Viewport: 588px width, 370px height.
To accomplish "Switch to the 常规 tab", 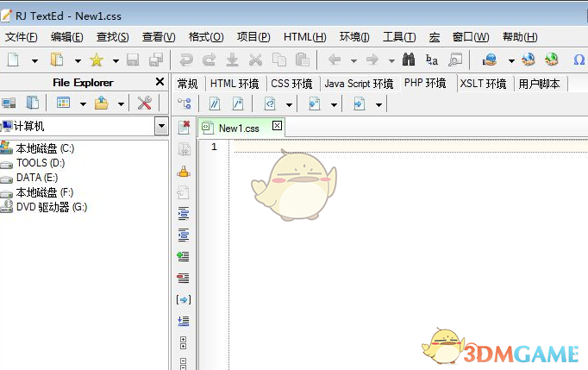I will coord(187,84).
